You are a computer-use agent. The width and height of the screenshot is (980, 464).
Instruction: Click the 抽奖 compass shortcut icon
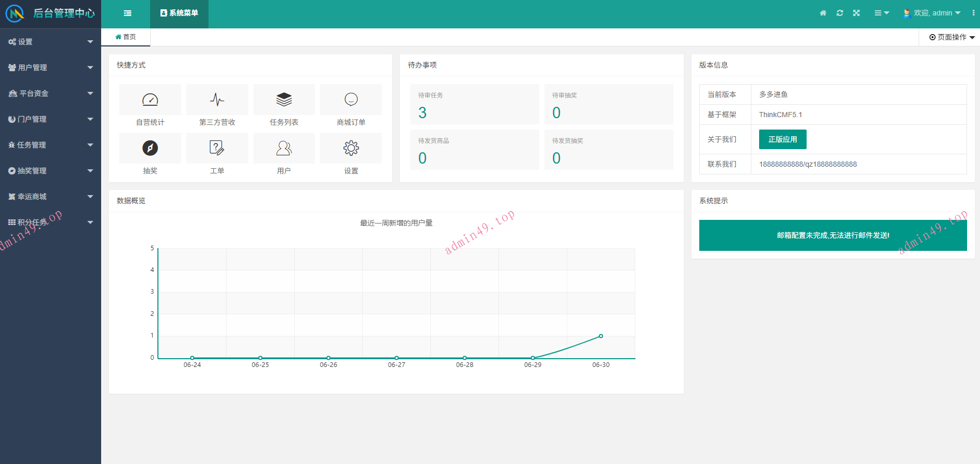(x=150, y=148)
